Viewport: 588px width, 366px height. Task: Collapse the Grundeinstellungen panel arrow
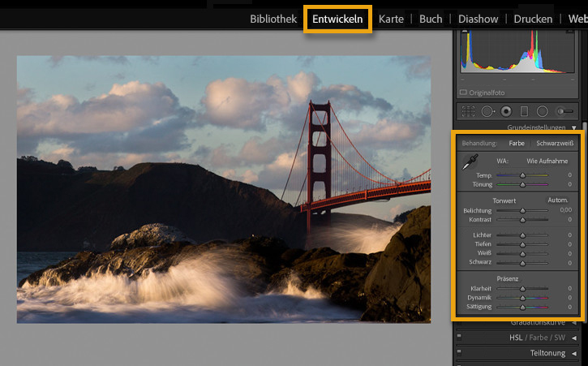point(573,127)
